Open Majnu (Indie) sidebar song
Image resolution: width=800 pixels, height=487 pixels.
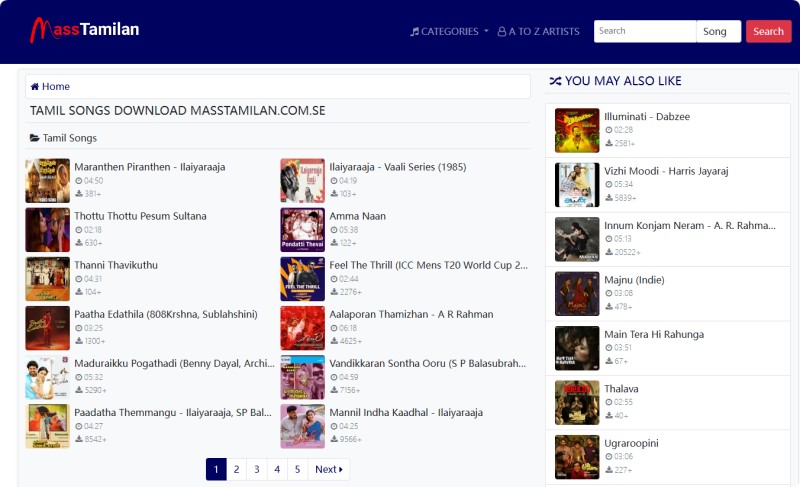pyautogui.click(x=634, y=280)
